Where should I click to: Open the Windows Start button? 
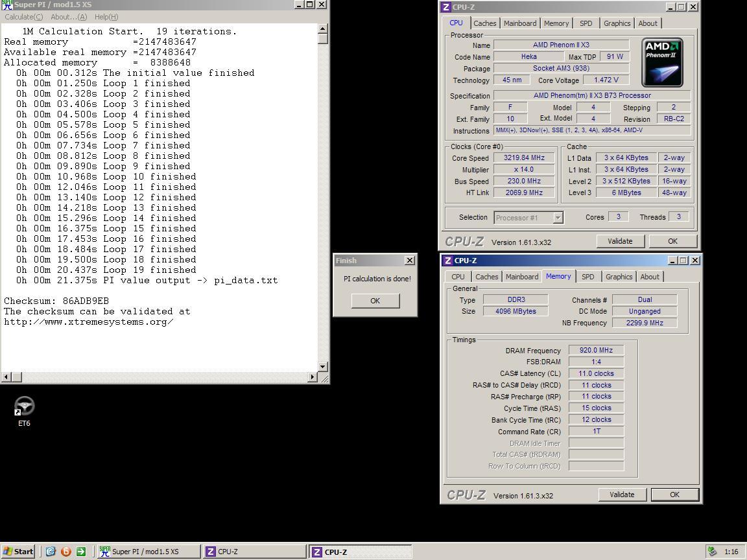[x=18, y=552]
